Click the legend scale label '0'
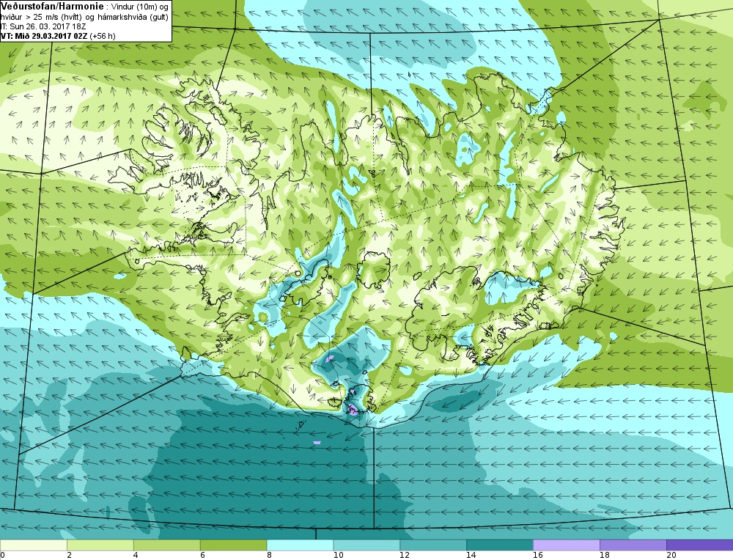 (x=2, y=556)
